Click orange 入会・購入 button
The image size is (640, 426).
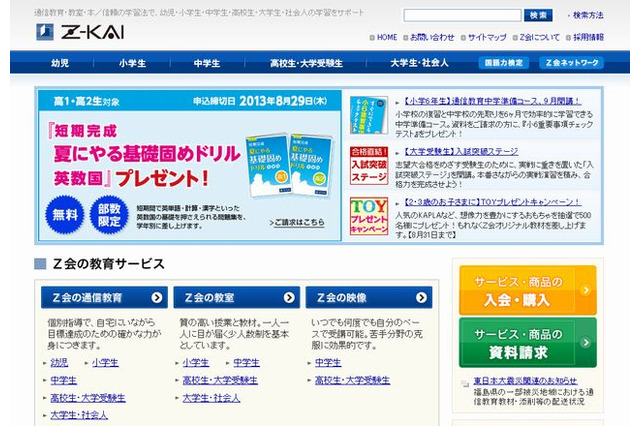[x=528, y=290]
